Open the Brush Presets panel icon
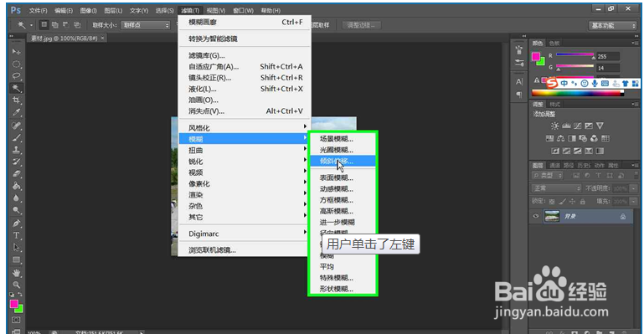The height and width of the screenshot is (334, 644). pyautogui.click(x=519, y=63)
